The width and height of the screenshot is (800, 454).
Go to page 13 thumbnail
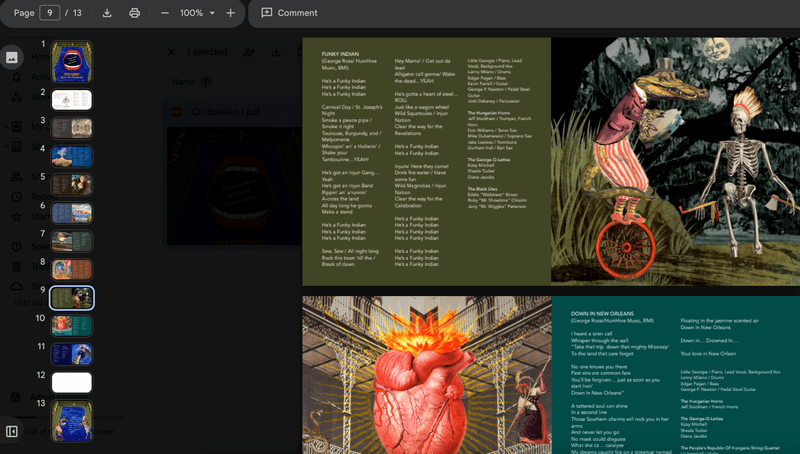point(72,421)
